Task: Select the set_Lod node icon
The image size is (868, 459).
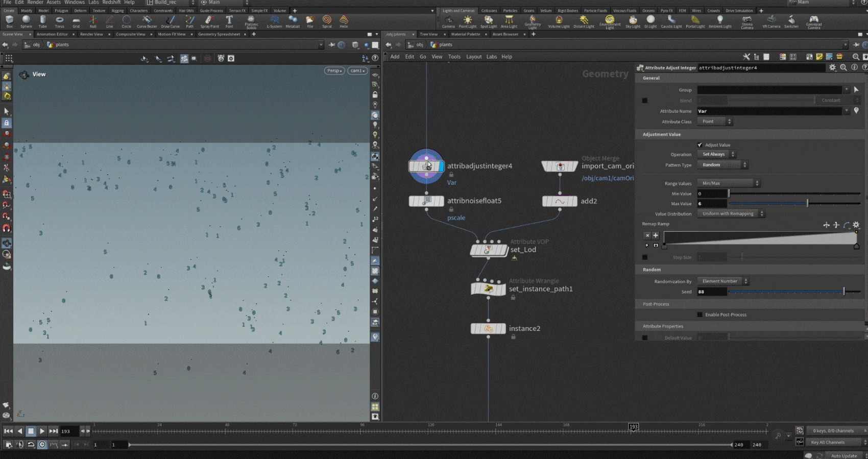Action: 488,250
